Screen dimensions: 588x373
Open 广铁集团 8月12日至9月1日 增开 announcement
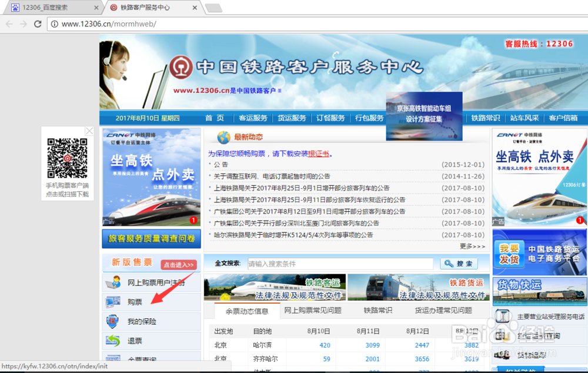click(309, 211)
